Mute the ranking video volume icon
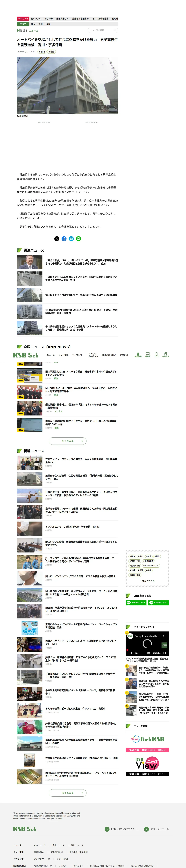This screenshot has width=186, height=868. (137, 653)
